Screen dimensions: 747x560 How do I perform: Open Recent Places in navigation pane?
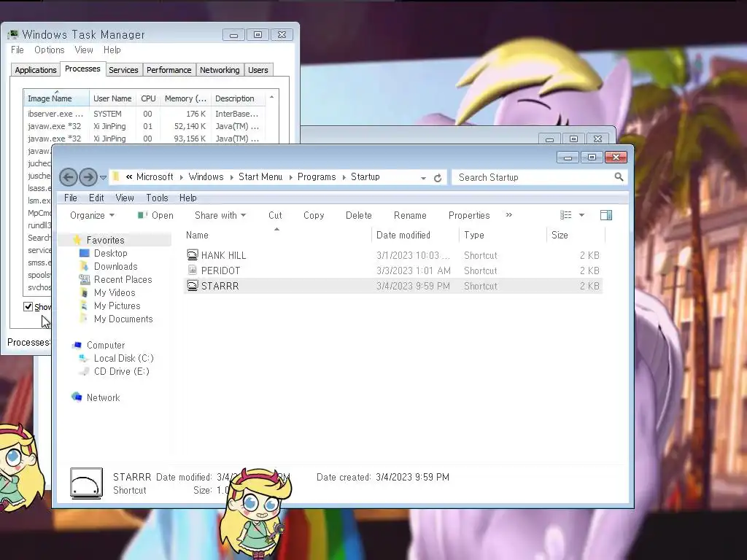coord(123,279)
